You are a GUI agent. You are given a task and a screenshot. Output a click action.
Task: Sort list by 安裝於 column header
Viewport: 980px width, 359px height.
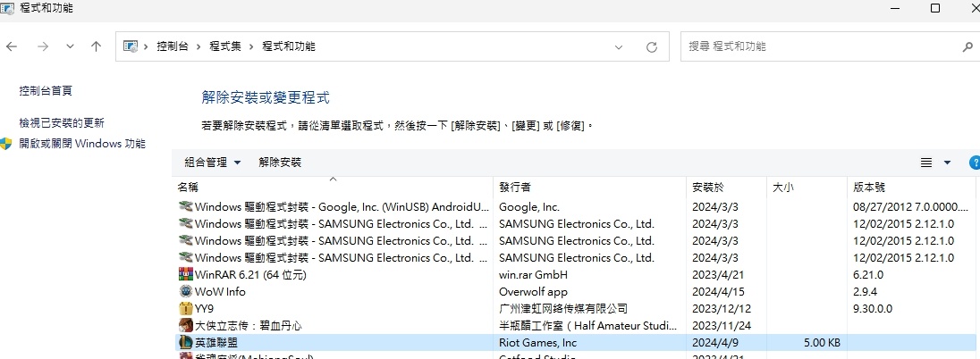pos(708,188)
